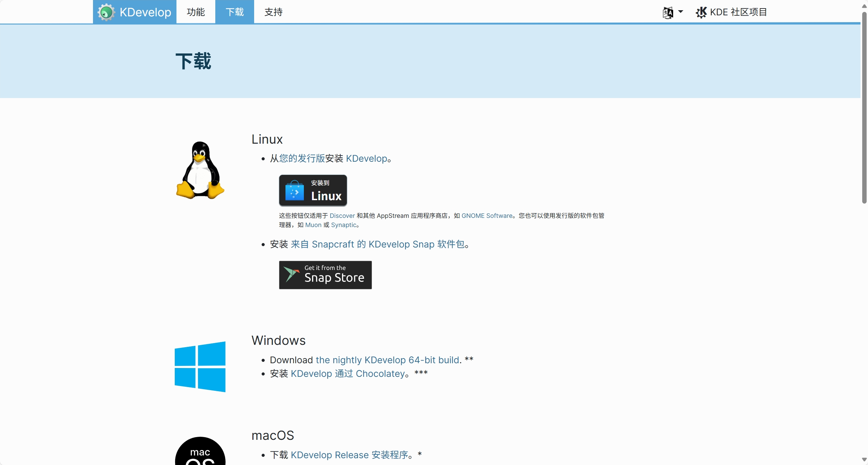This screenshot has height=465, width=868.
Task: Follow the Discover link
Action: [x=342, y=216]
